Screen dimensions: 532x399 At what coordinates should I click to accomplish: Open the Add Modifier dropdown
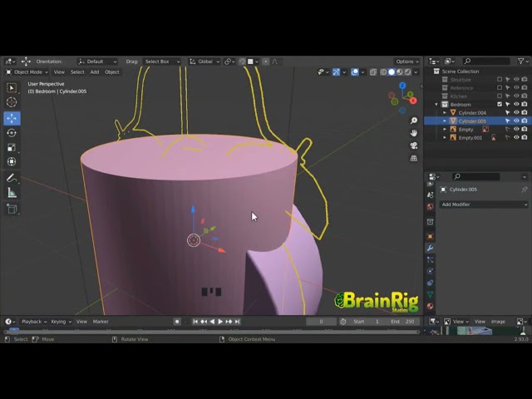(x=484, y=204)
